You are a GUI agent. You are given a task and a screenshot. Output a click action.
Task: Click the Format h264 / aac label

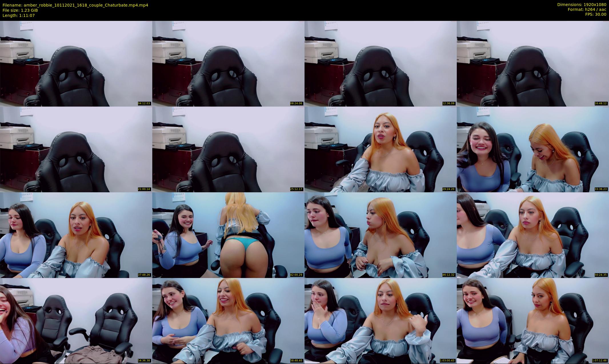tap(587, 9)
